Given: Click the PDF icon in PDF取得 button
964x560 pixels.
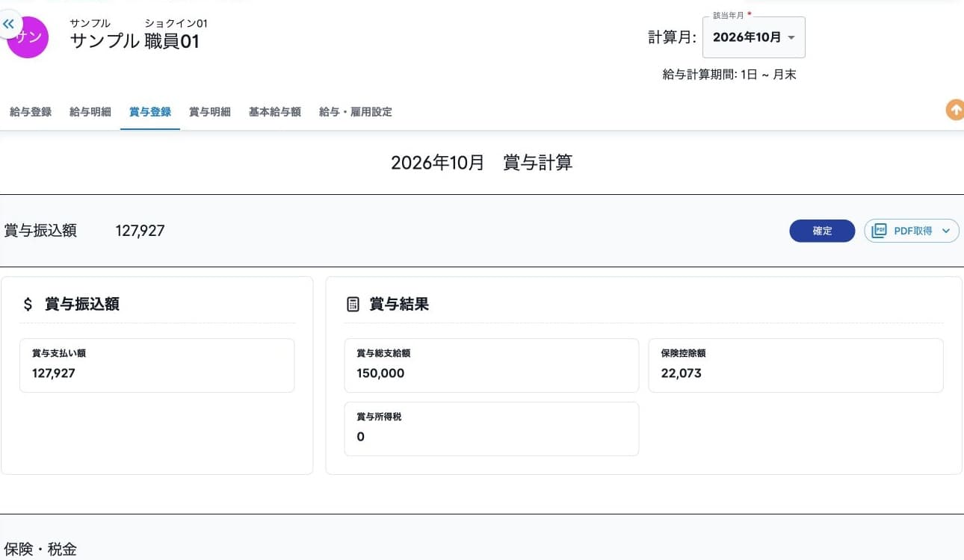Looking at the screenshot, I should (880, 231).
